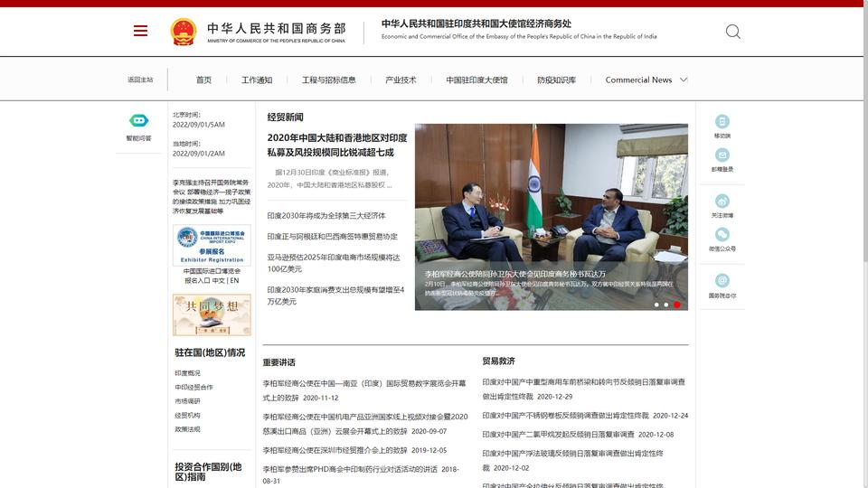Open the 防疫知识库 navigation item

556,80
